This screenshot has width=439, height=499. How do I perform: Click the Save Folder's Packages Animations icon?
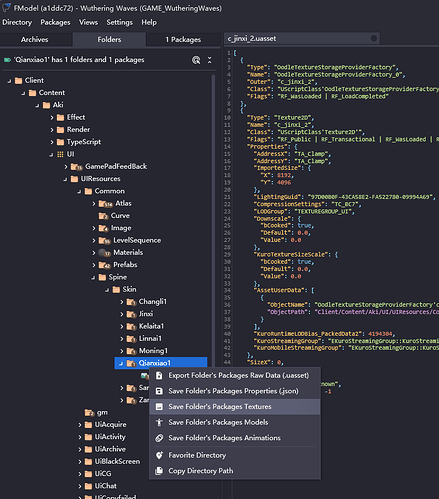(159, 438)
